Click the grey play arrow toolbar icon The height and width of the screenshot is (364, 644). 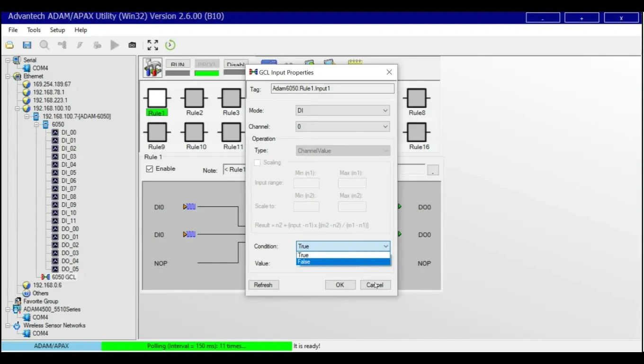pyautogui.click(x=115, y=45)
